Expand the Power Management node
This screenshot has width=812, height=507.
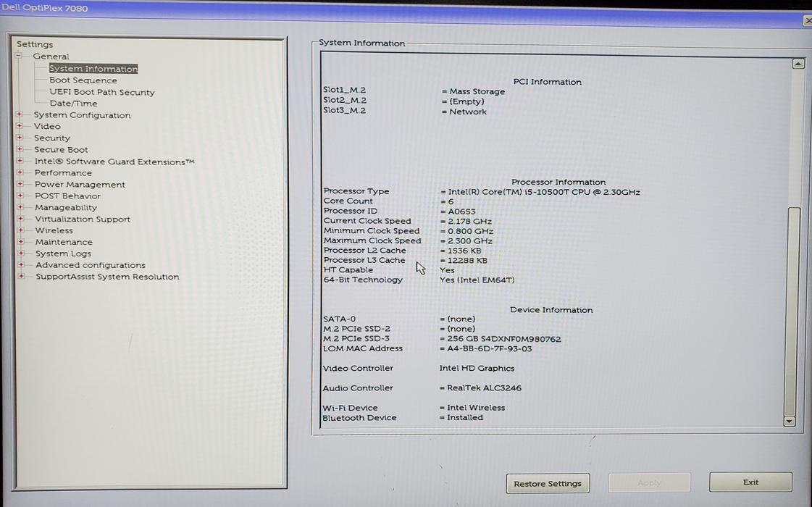[20, 184]
